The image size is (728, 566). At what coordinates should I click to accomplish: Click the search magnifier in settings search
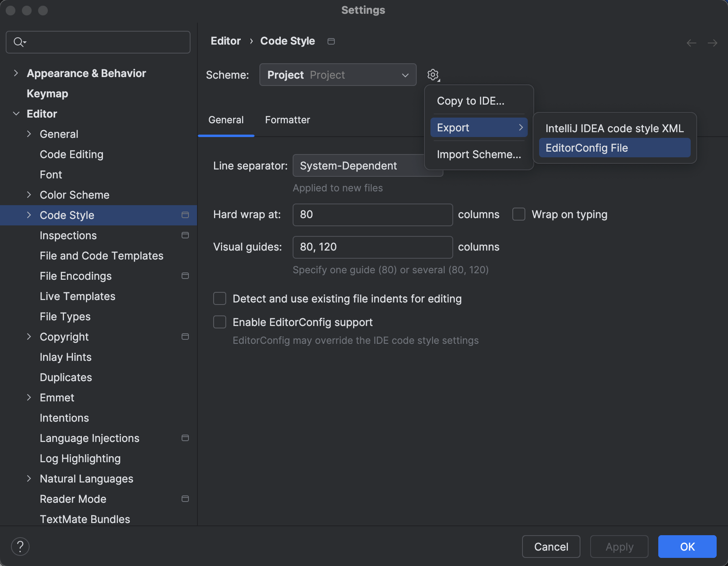click(x=19, y=42)
